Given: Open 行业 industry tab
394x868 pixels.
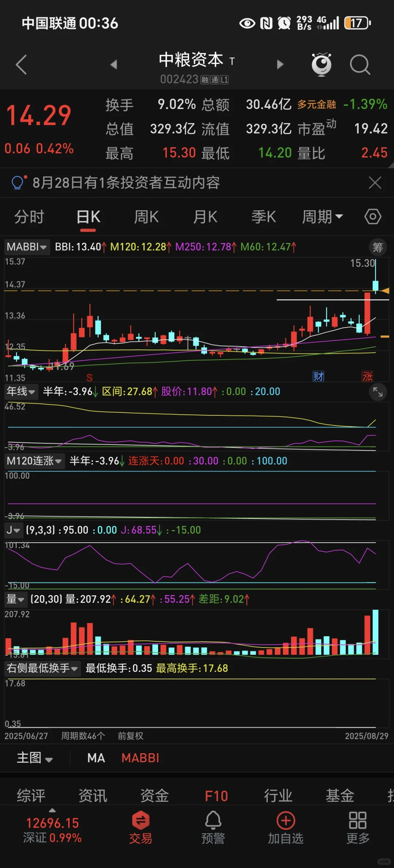Looking at the screenshot, I should coord(278,795).
